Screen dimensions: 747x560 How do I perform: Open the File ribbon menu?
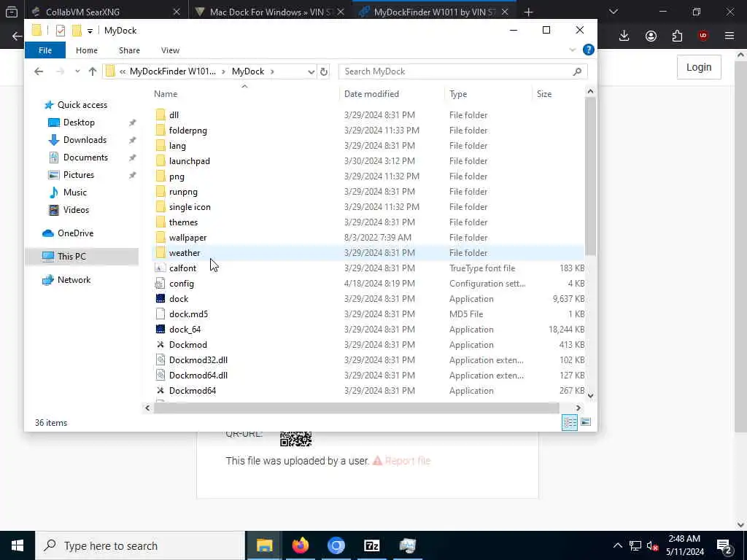click(x=45, y=50)
